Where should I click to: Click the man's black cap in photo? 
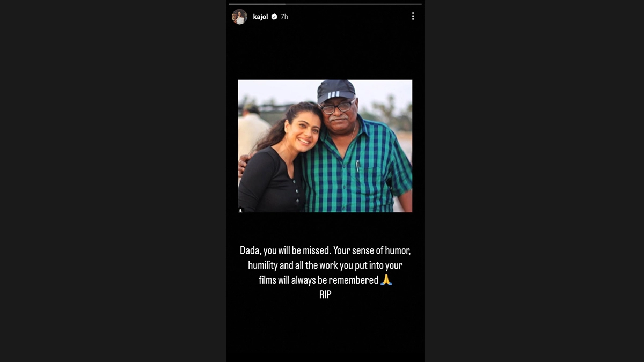(335, 91)
